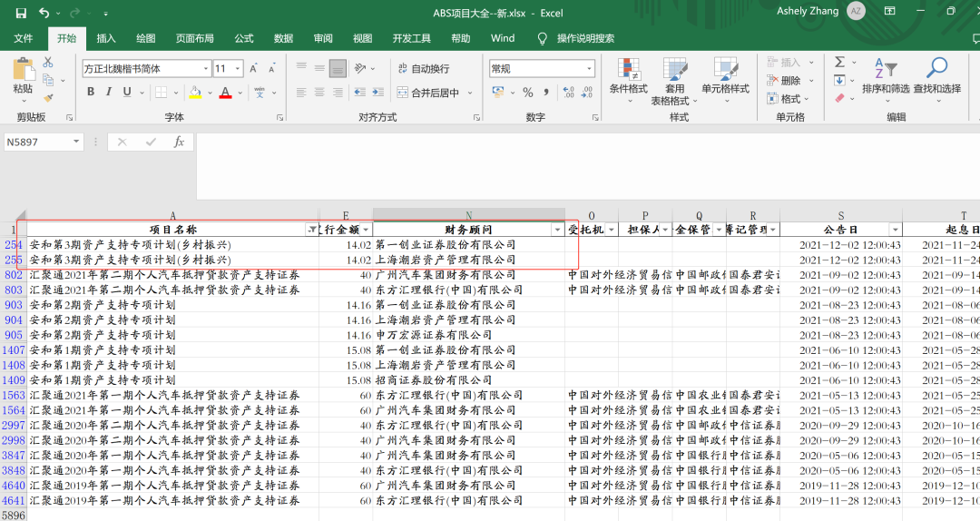Open filter dropdown for 发行金额 column
The height and width of the screenshot is (521, 980).
pos(367,230)
